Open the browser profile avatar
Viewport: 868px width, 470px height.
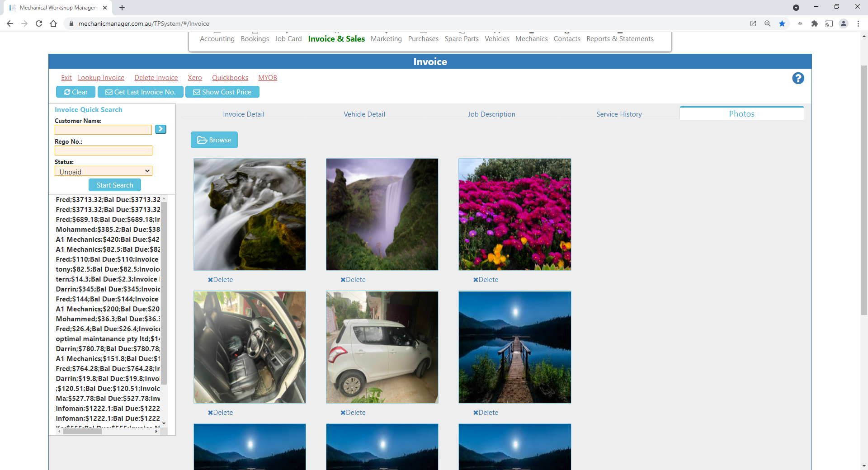844,23
